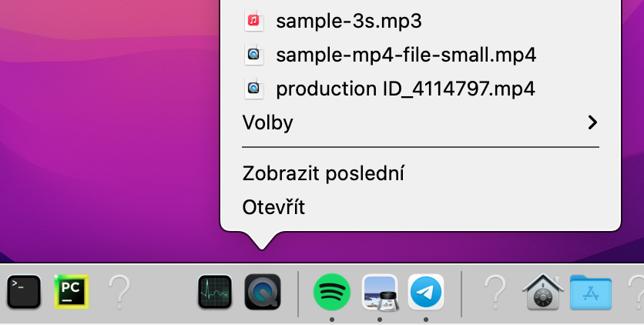Open Terminal from the dock
The width and height of the screenshot is (644, 325).
pyautogui.click(x=24, y=293)
